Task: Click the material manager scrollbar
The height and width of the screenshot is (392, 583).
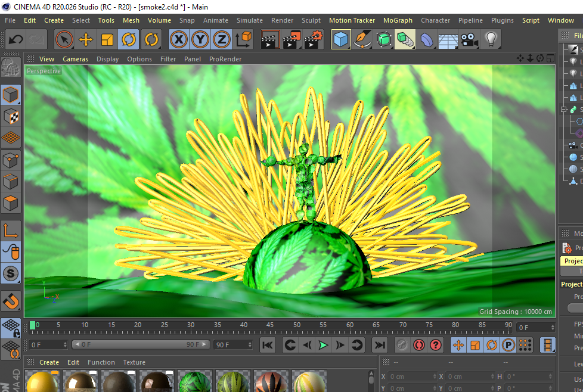Action: pos(371,379)
